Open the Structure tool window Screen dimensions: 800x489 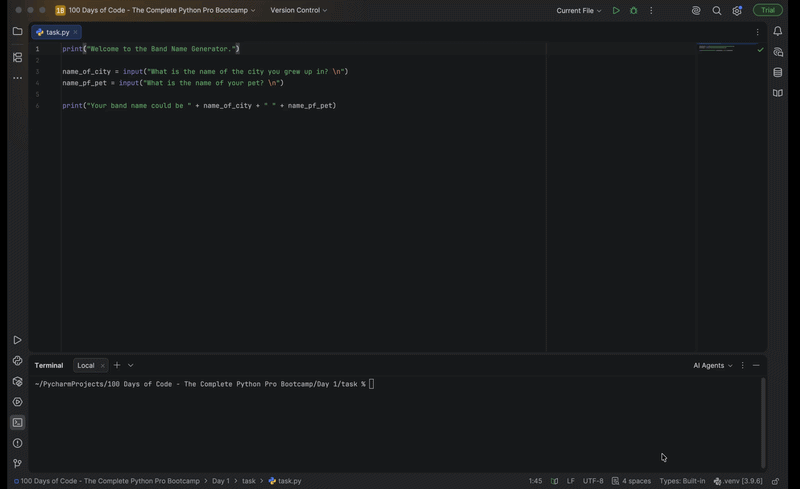[x=17, y=57]
